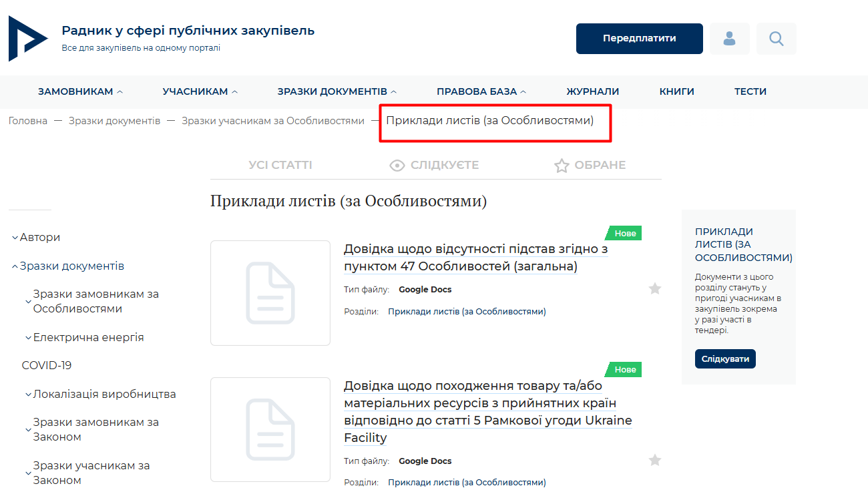
Task: Switch to the Слідкуєте tab
Action: coord(434,165)
